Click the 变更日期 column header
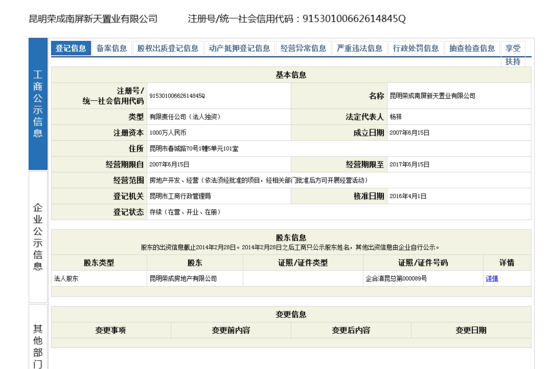Image resolution: width=550 pixels, height=369 pixels. (471, 330)
